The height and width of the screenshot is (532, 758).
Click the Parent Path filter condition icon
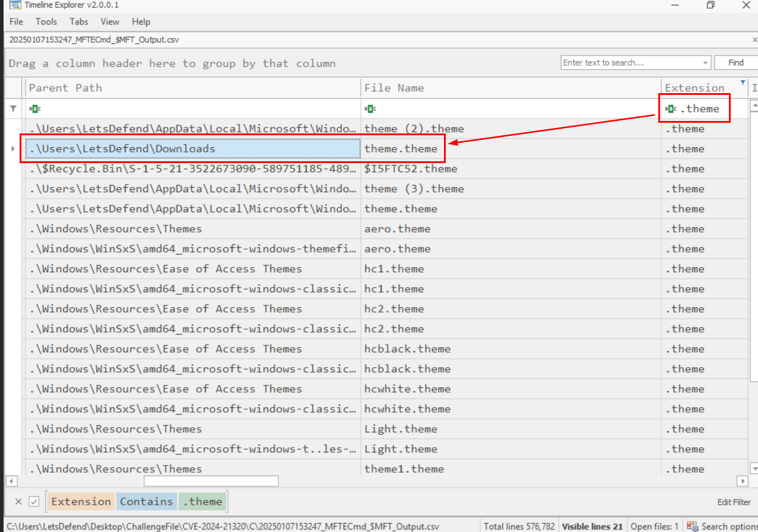pyautogui.click(x=35, y=109)
